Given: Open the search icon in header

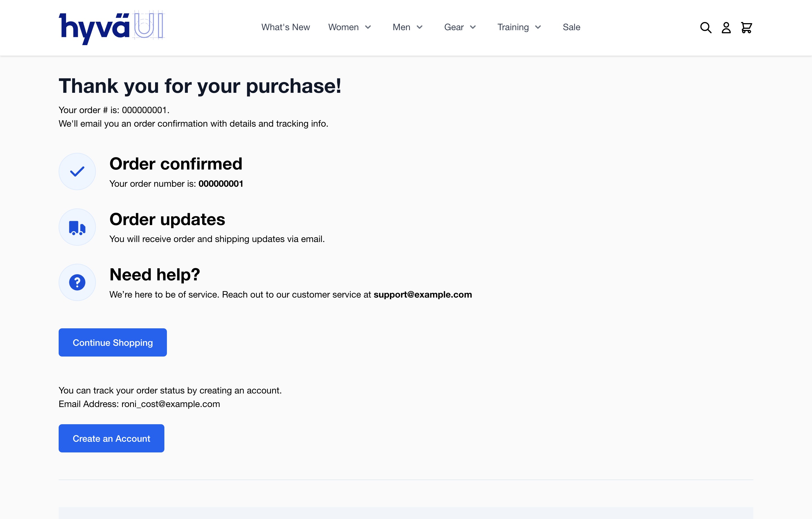Looking at the screenshot, I should [705, 27].
